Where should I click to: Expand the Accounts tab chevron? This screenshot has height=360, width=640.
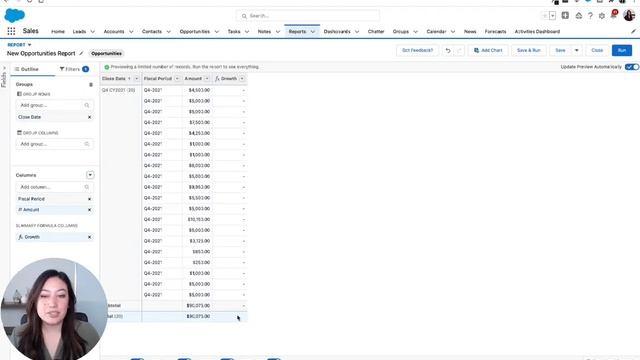tap(131, 31)
